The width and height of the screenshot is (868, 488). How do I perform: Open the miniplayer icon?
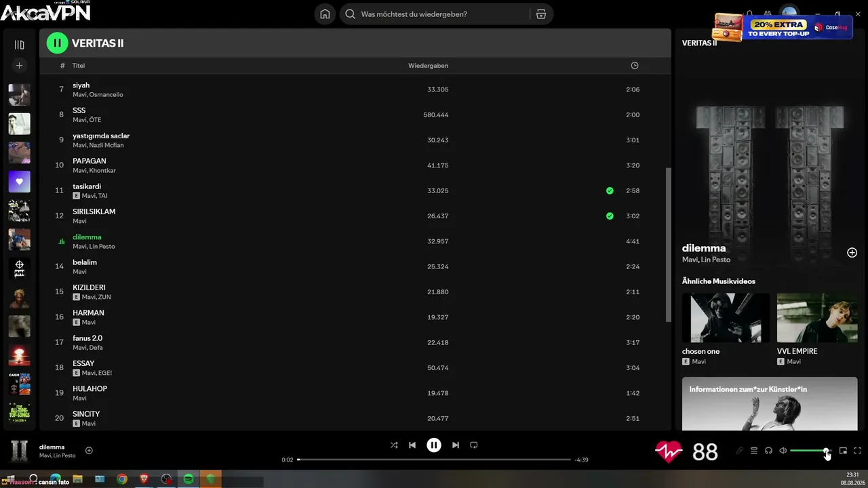(x=843, y=451)
